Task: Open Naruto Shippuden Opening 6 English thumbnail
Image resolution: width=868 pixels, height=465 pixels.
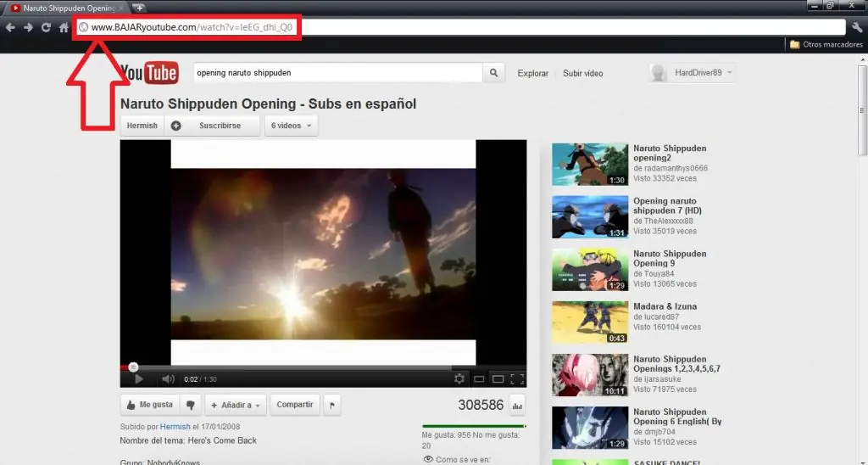Action: pyautogui.click(x=590, y=428)
